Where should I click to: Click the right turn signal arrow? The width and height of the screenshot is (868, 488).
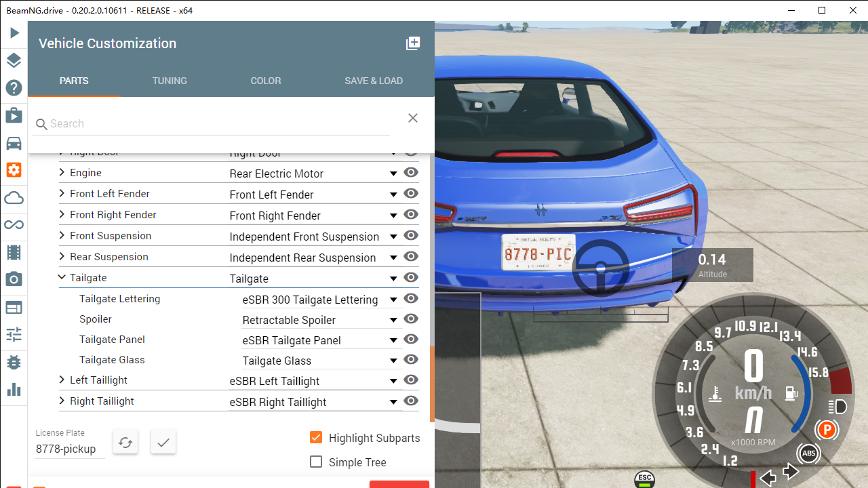coord(791,472)
